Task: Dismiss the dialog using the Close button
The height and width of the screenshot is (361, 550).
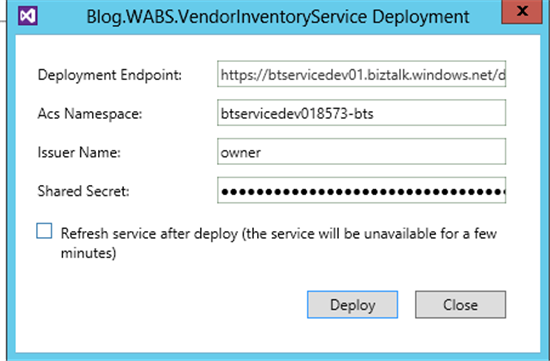Action: (x=461, y=305)
